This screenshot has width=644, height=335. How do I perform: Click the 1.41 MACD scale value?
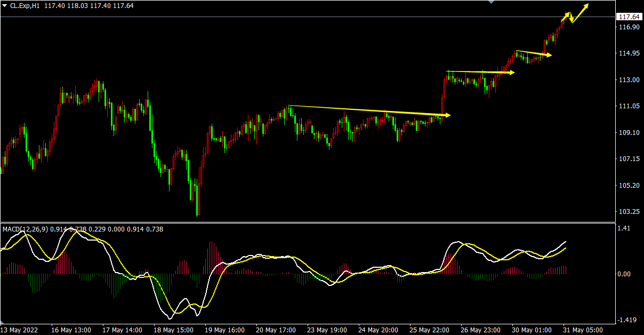coord(623,228)
